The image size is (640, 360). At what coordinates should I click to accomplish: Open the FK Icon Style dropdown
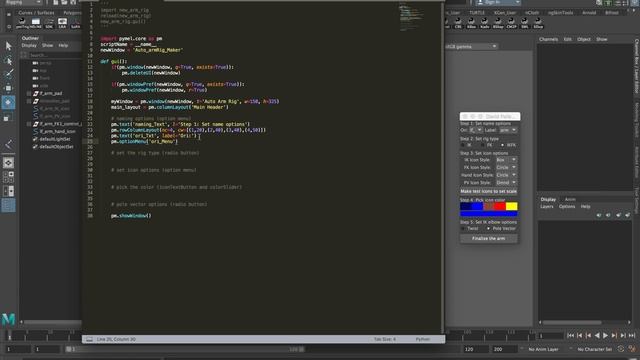pyautogui.click(x=506, y=167)
